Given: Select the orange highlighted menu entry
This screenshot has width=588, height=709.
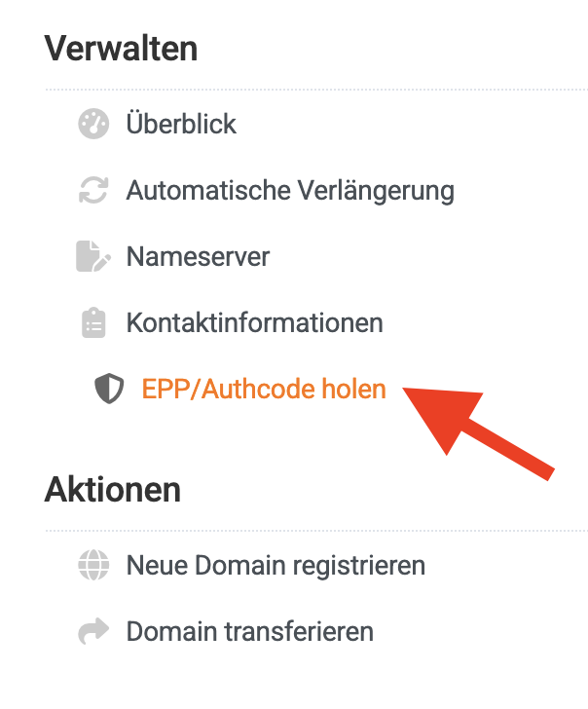Looking at the screenshot, I should pos(264,390).
